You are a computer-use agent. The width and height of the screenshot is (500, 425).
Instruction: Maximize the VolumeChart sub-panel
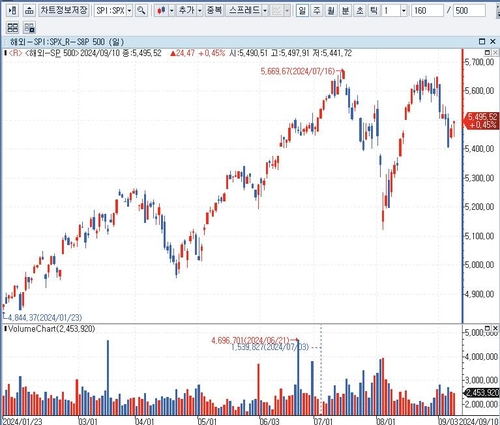point(487,328)
